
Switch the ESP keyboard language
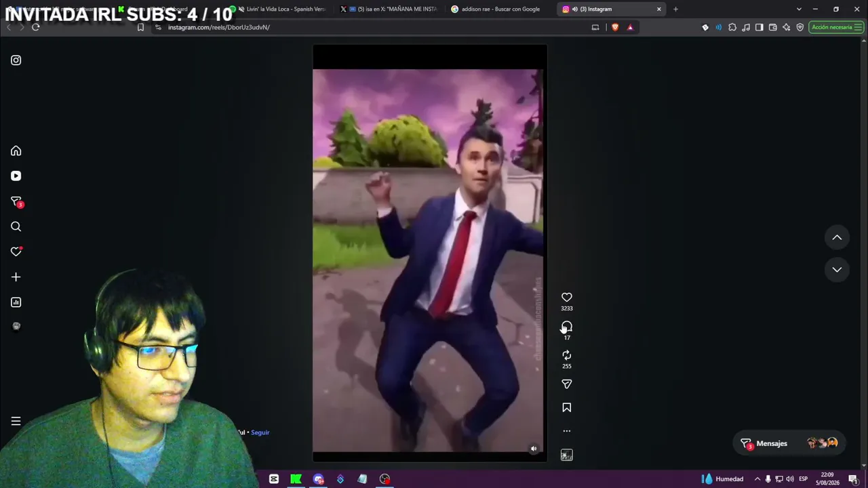coord(804,479)
